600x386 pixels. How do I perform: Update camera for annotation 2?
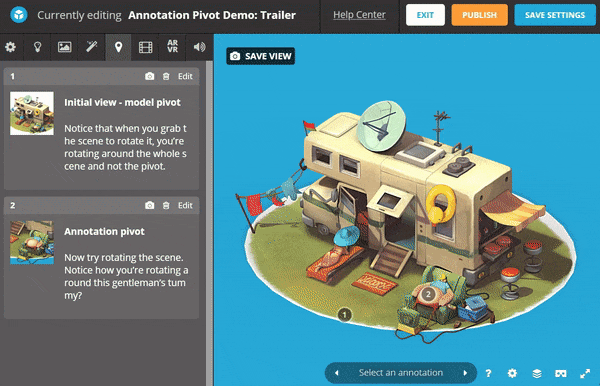point(150,205)
